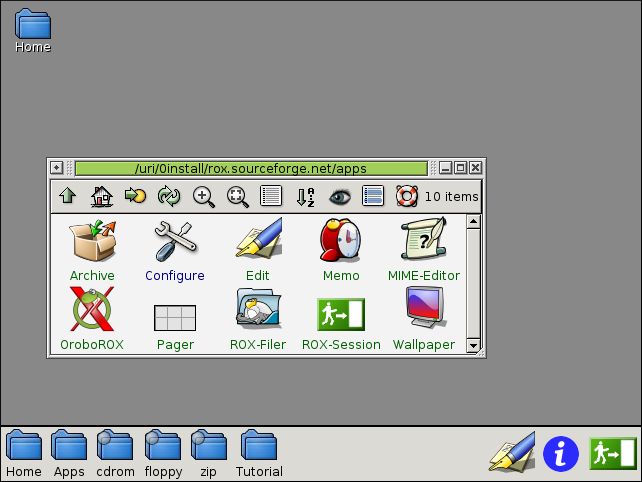Click the blue info icon in the panel
Image resolution: width=642 pixels, height=482 pixels.
pyautogui.click(x=561, y=454)
